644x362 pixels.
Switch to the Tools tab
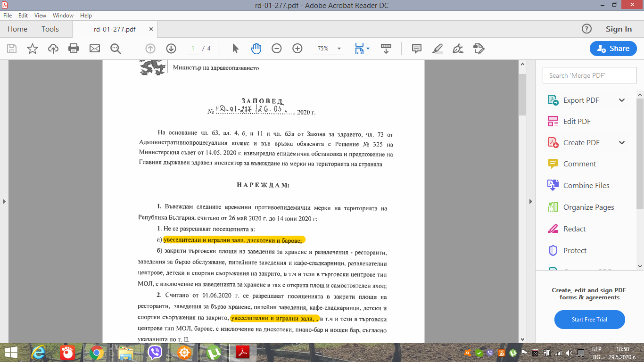point(50,29)
